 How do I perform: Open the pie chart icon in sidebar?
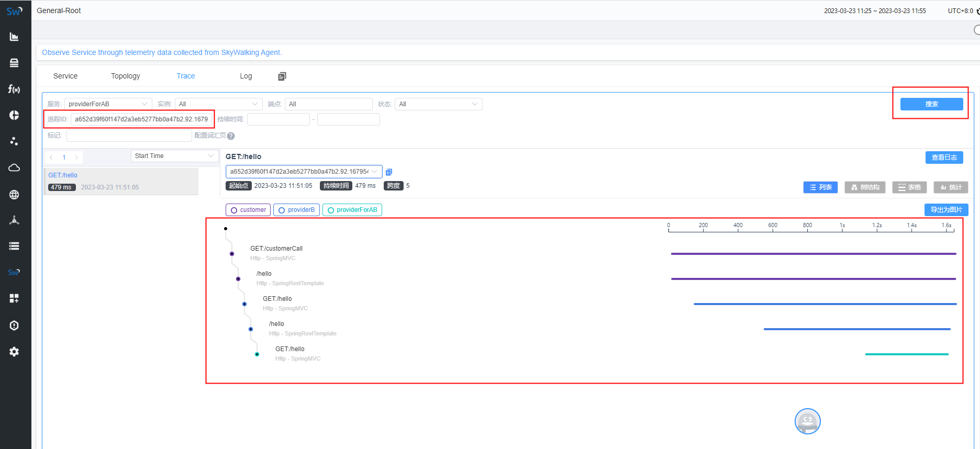[x=14, y=115]
